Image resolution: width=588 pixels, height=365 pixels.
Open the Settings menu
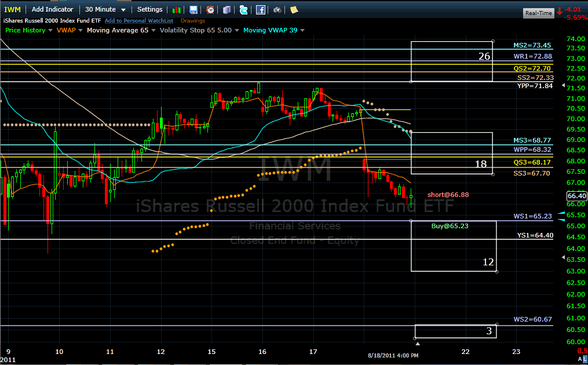pyautogui.click(x=149, y=9)
